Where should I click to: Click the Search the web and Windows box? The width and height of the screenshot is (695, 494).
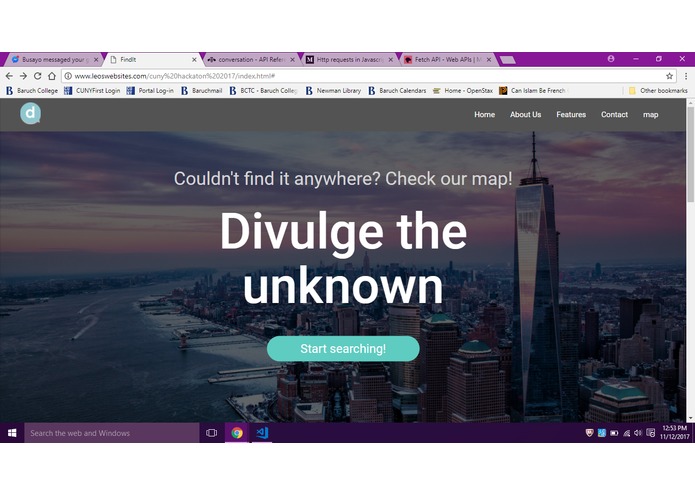pyautogui.click(x=112, y=433)
